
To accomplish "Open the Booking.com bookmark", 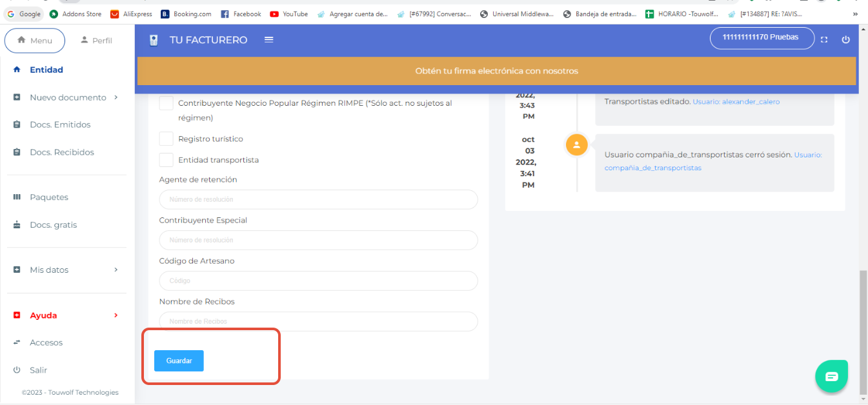I will [x=186, y=14].
